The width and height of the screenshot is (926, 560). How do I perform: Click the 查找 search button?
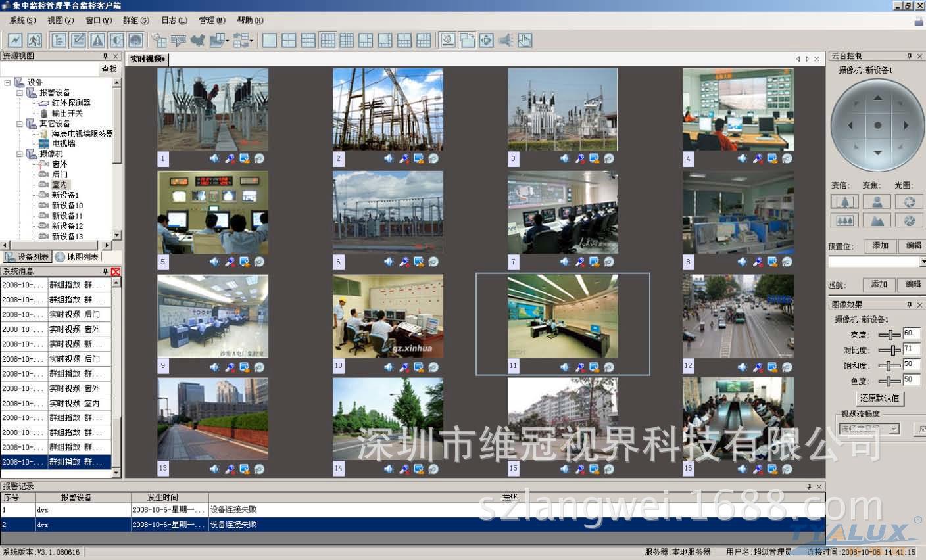tap(109, 69)
